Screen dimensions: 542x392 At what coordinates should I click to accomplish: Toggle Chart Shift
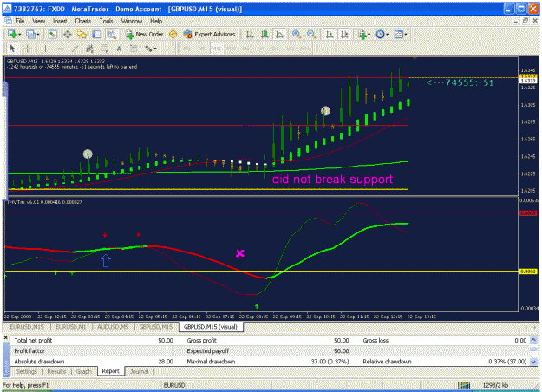344,34
